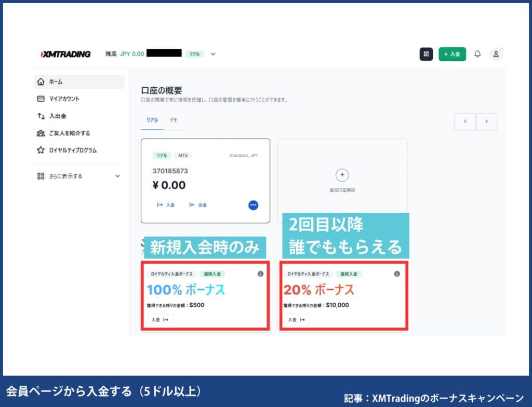Click the people icon beside ご友人を紹介する
This screenshot has height=407, width=532.
(41, 133)
